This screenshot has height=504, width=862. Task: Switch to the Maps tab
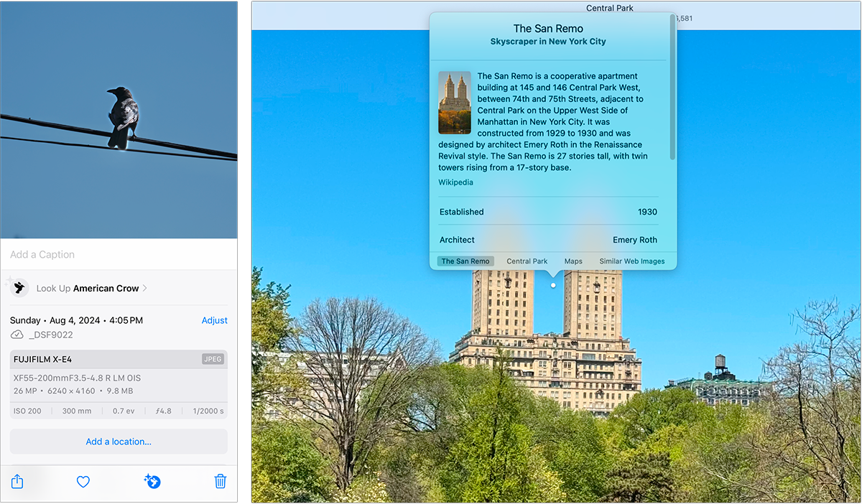pos(573,261)
